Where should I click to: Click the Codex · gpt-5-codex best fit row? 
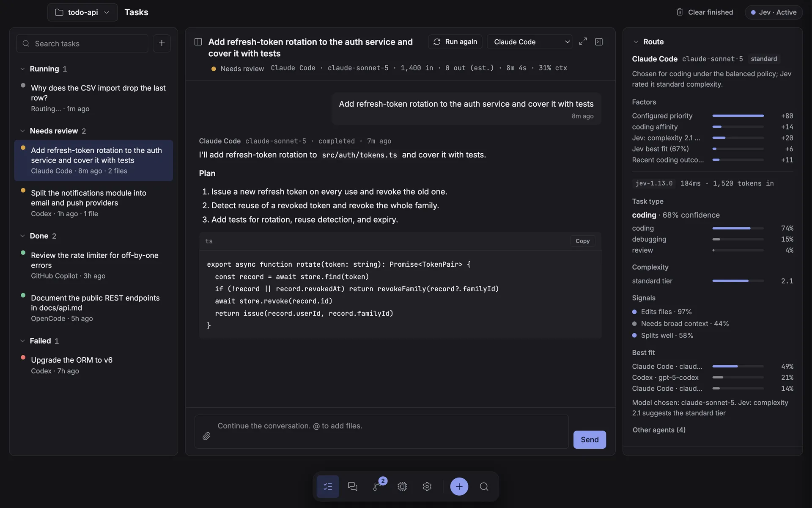[713, 377]
